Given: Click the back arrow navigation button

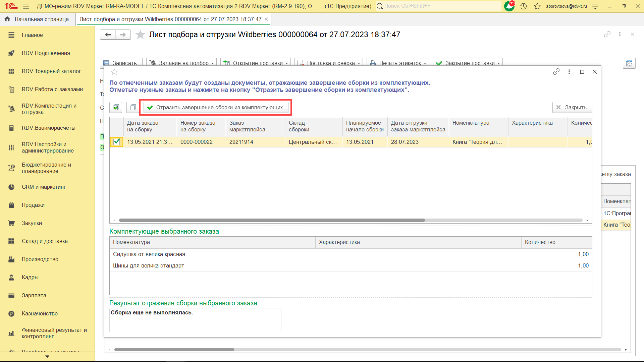Looking at the screenshot, I should [108, 35].
